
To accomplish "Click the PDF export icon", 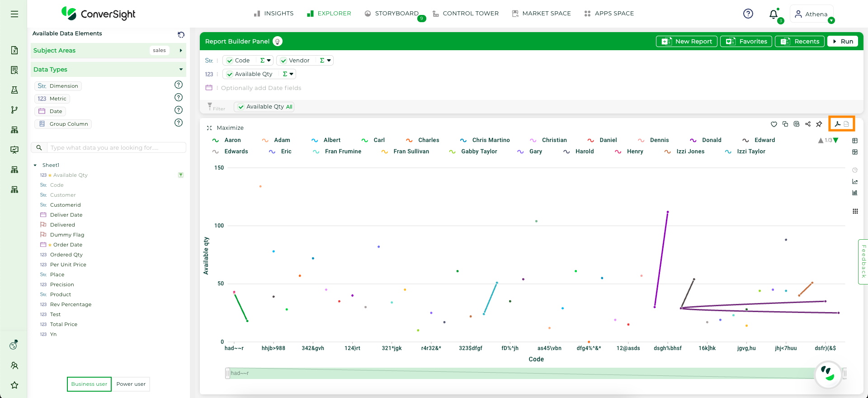I will (x=837, y=124).
